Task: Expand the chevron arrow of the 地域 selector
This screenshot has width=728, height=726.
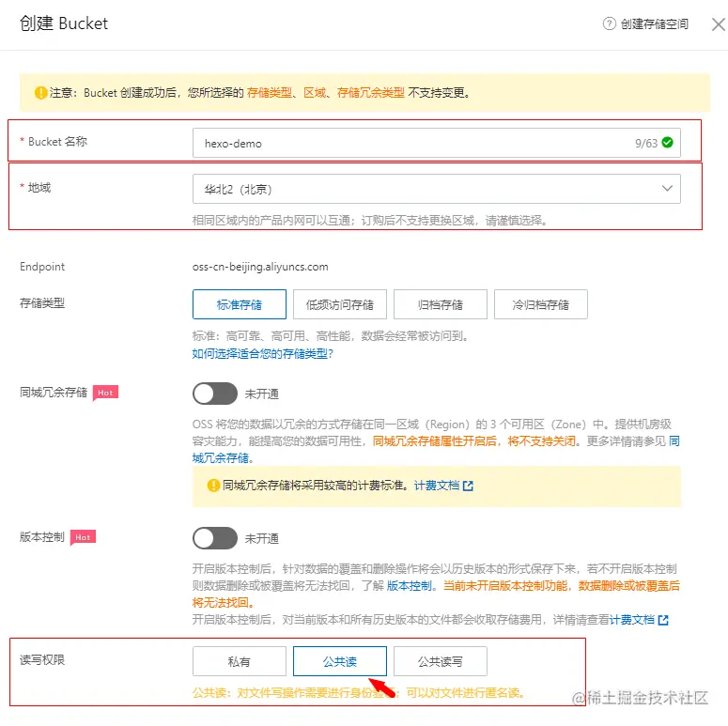Action: pyautogui.click(x=667, y=189)
